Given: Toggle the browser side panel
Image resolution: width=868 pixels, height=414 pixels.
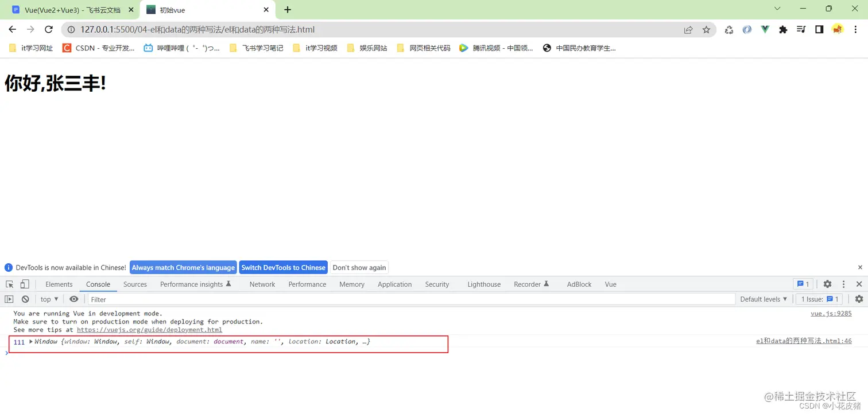Looking at the screenshot, I should (819, 30).
